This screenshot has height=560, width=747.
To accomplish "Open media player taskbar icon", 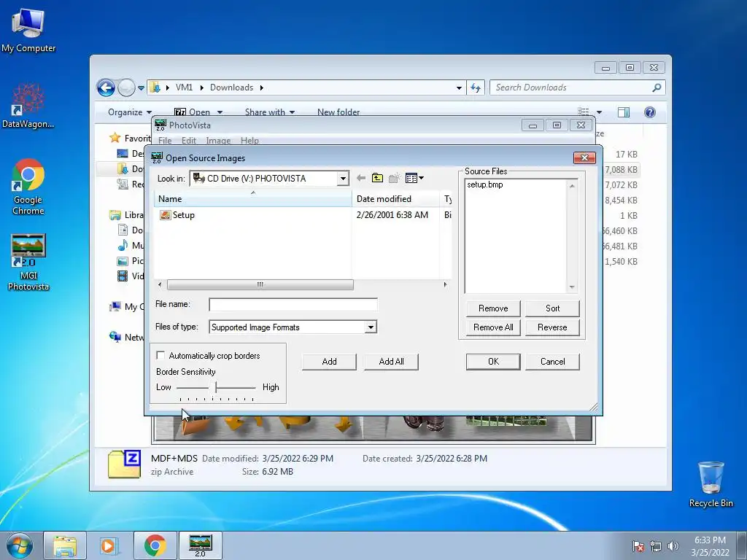I will point(109,545).
